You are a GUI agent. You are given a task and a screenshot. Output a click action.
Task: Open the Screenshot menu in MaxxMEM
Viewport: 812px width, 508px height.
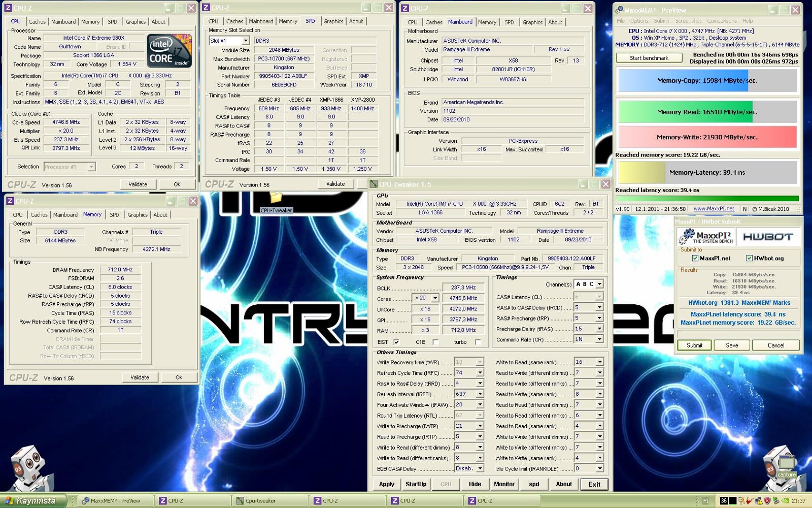tap(688, 21)
